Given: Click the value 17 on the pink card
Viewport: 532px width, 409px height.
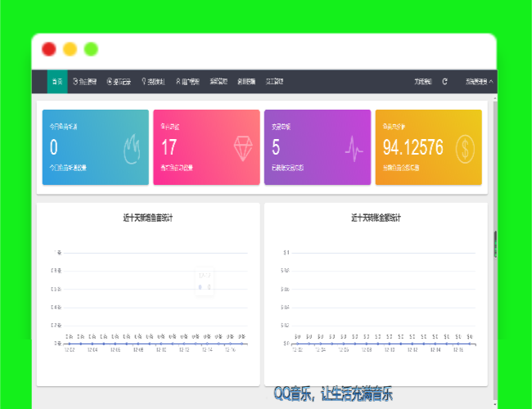Looking at the screenshot, I should [x=169, y=147].
